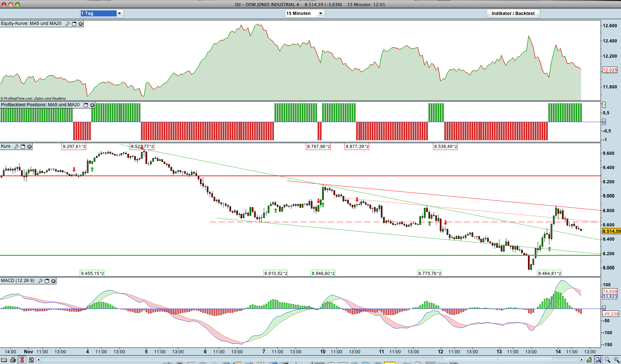Close the ProBacktest Positions panel
The width and height of the screenshot is (621, 364).
pyautogui.click(x=92, y=105)
